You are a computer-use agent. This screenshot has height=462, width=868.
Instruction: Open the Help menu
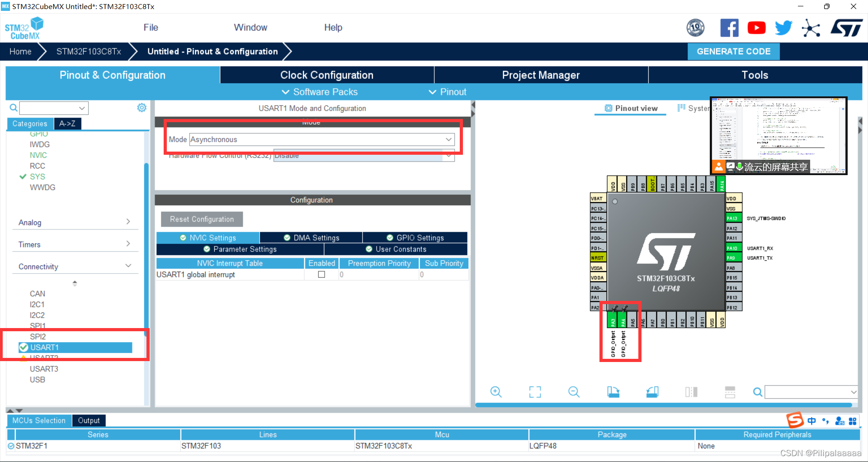click(x=333, y=28)
